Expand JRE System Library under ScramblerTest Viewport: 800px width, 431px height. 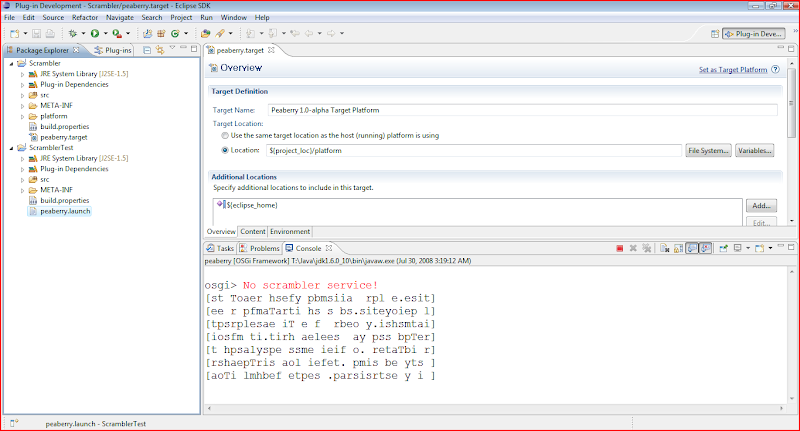[22, 159]
